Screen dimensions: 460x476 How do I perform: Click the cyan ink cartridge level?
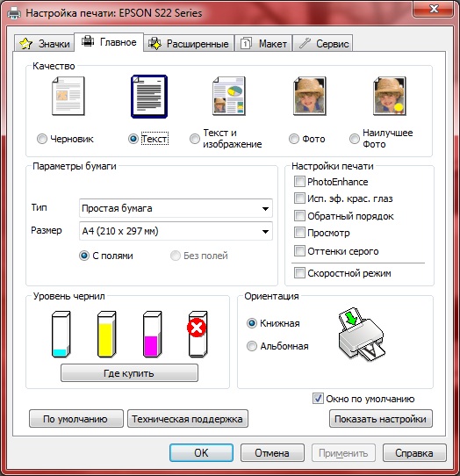click(61, 334)
